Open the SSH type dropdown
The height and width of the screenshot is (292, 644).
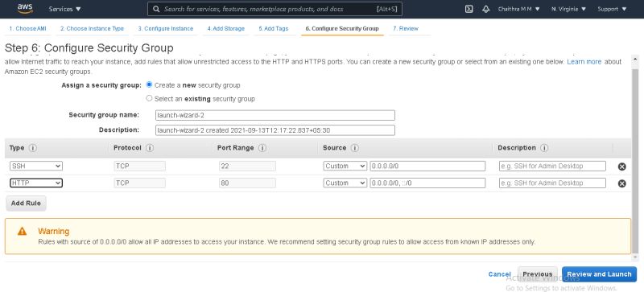[36, 166]
